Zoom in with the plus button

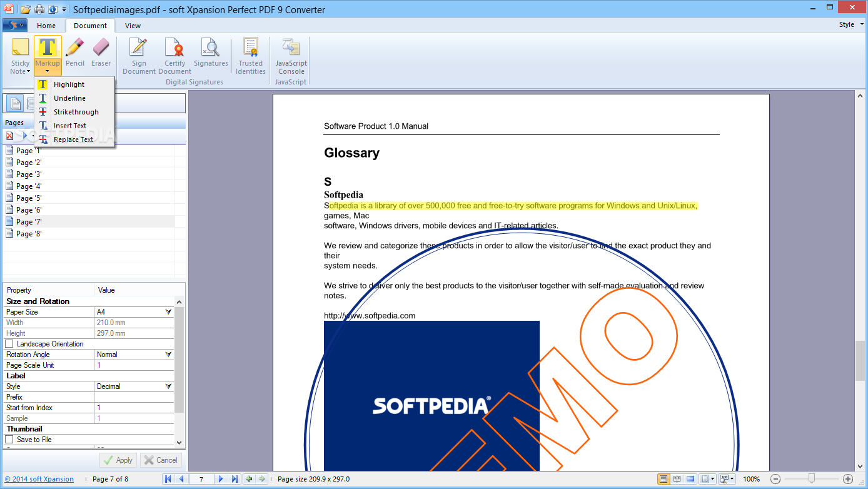click(848, 479)
